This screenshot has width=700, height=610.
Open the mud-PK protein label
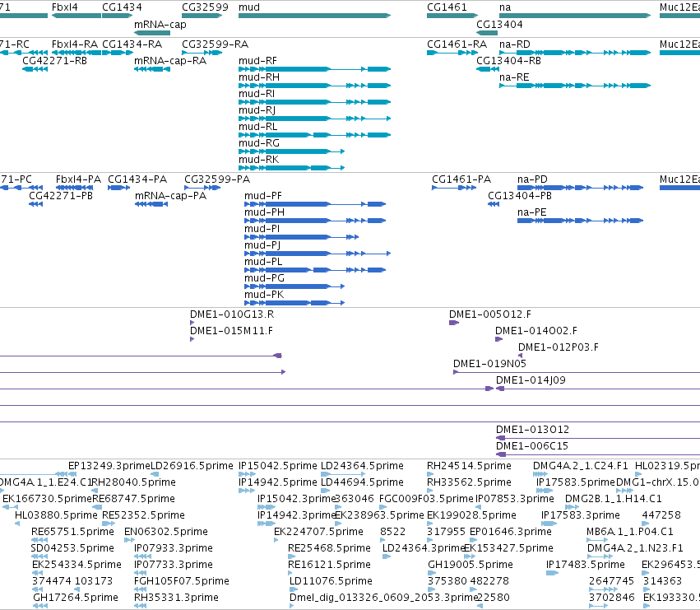click(264, 295)
